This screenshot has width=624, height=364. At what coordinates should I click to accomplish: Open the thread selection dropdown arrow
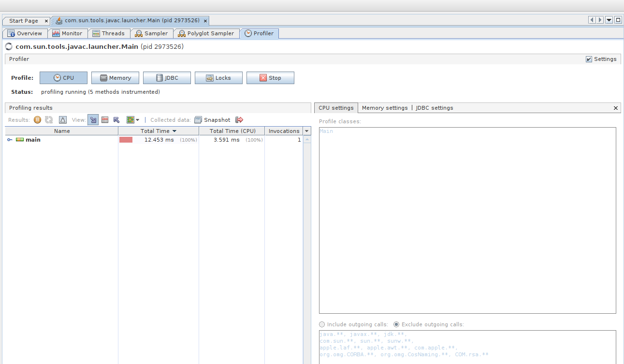(138, 120)
